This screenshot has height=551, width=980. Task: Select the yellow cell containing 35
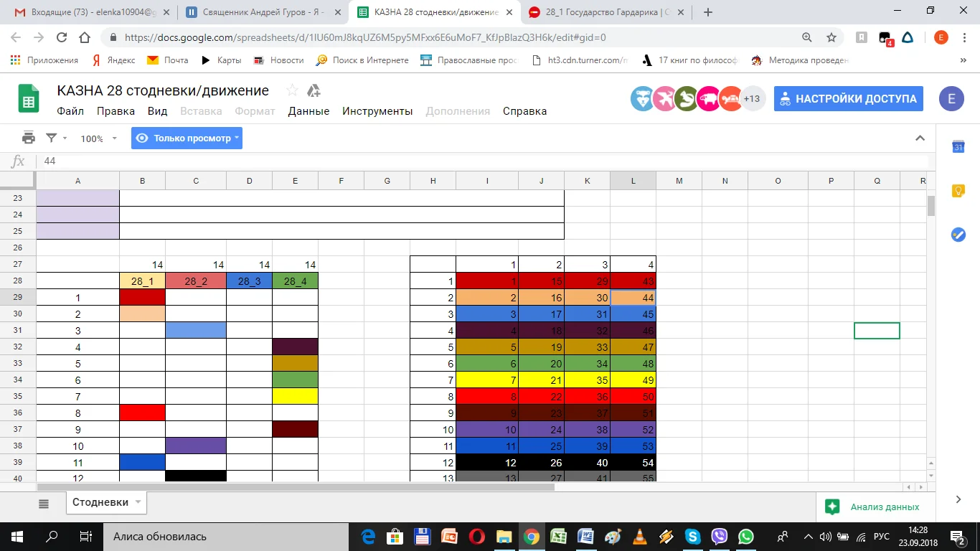click(587, 380)
